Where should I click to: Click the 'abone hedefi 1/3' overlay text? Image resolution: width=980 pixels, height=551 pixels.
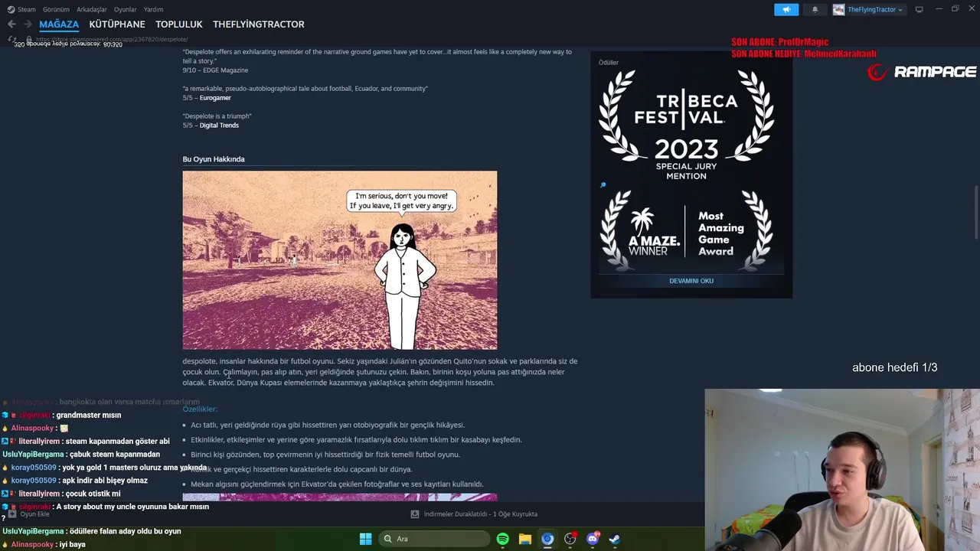pyautogui.click(x=894, y=367)
